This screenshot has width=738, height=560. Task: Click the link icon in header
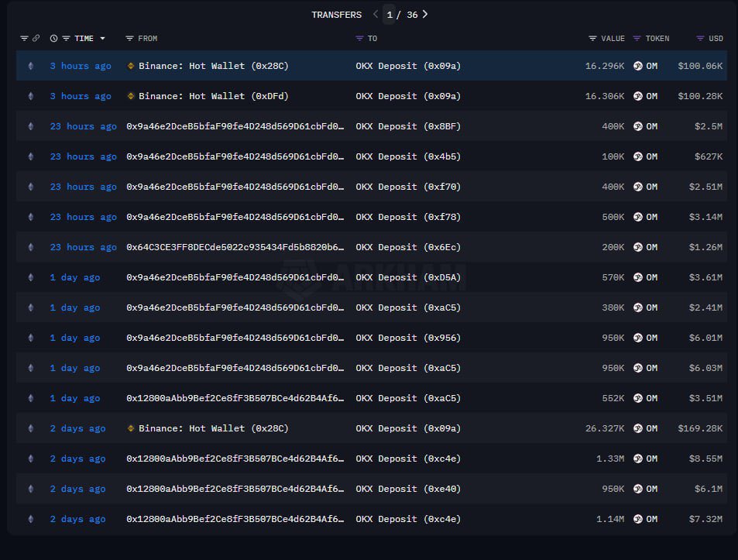click(x=36, y=38)
